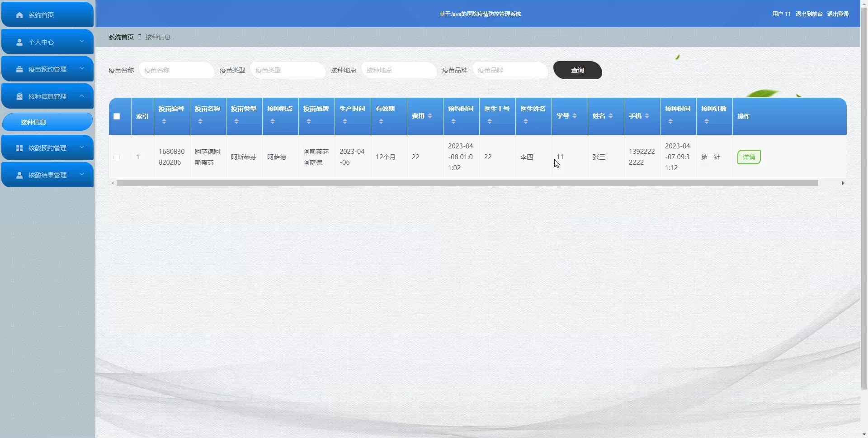Screen dimensions: 868x438
Task: Collapse the 接种信息管理 menu chevron
Action: [82, 95]
